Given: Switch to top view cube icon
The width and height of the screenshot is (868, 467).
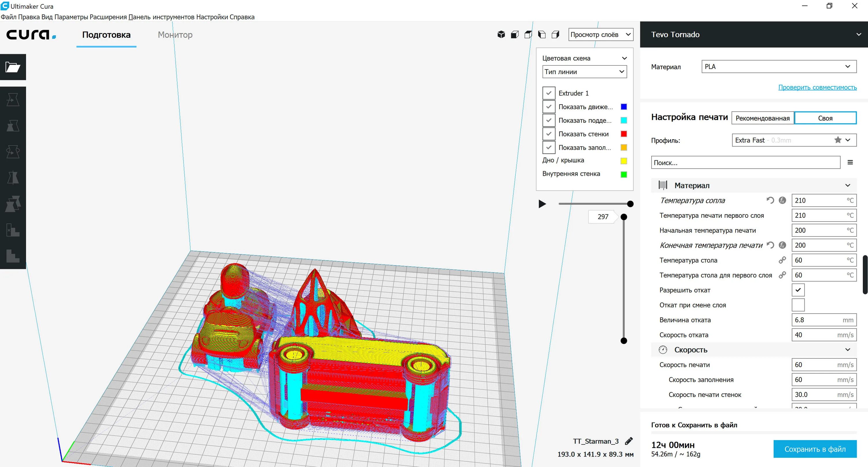Looking at the screenshot, I should (x=528, y=34).
